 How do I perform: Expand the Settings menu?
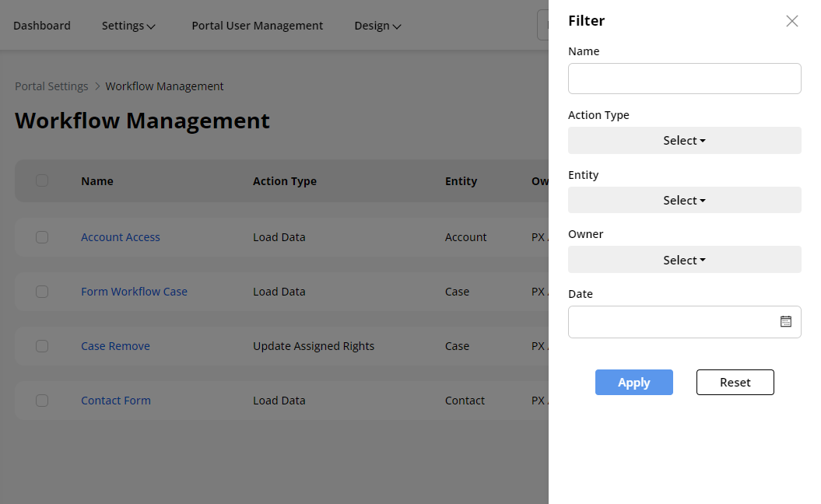[x=128, y=26]
